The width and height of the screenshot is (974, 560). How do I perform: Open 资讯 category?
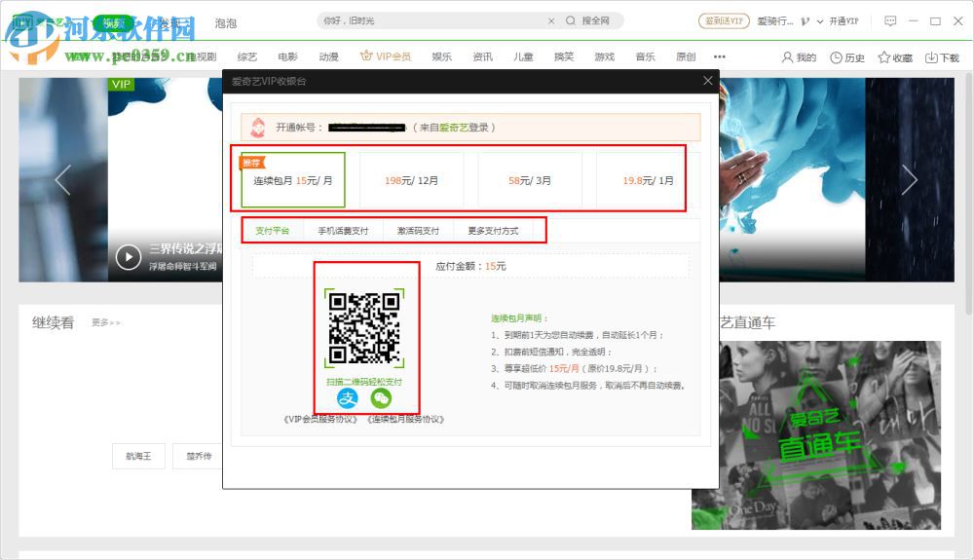click(483, 57)
